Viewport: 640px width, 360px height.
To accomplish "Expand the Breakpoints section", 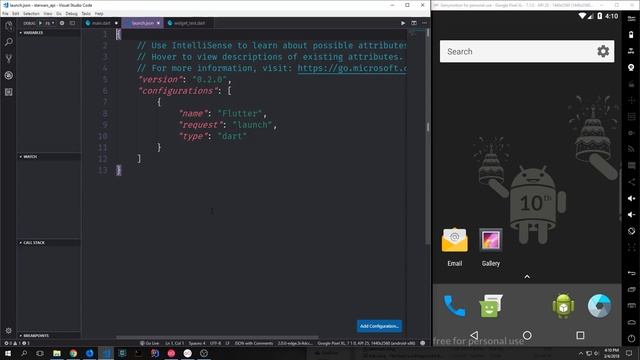I will (48, 336).
